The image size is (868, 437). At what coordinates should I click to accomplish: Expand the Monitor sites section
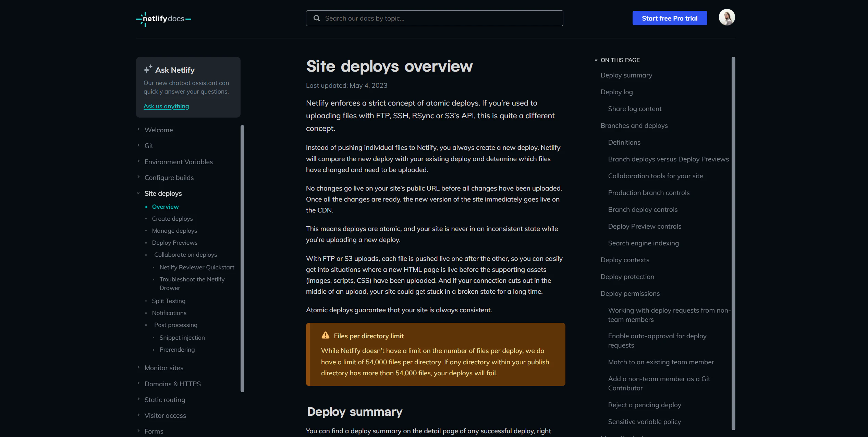pos(138,367)
